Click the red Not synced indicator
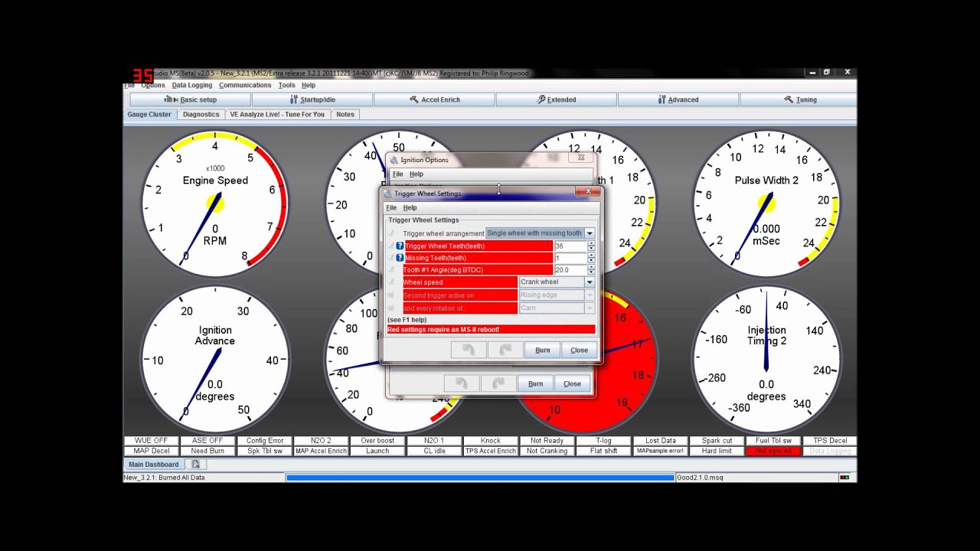This screenshot has height=551, width=980. click(773, 451)
